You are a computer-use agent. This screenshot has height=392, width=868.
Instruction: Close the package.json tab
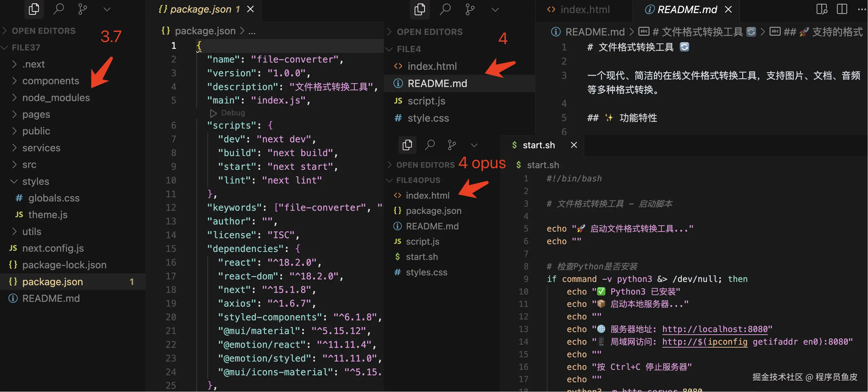250,9
